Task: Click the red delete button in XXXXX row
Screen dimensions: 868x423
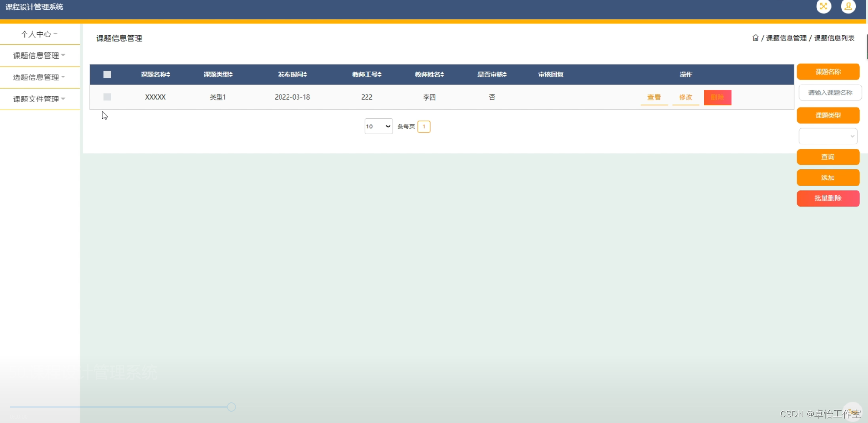Action: (x=717, y=97)
